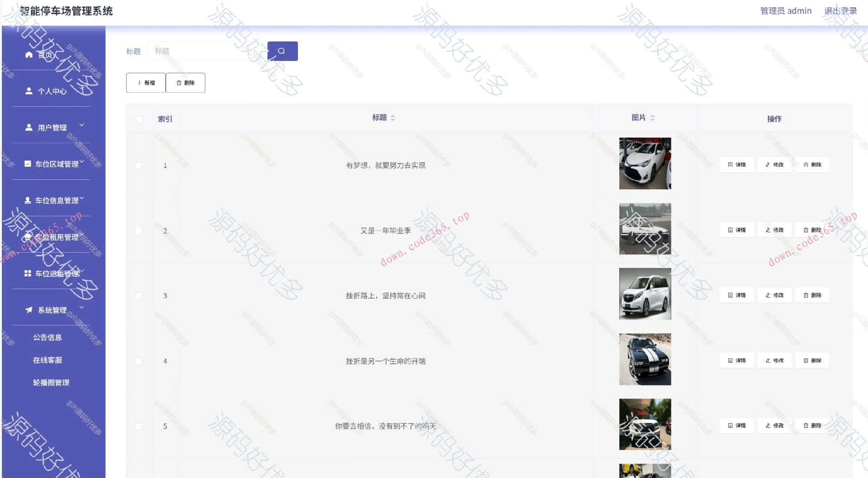Click the 详情 icon on row 1

pos(729,164)
